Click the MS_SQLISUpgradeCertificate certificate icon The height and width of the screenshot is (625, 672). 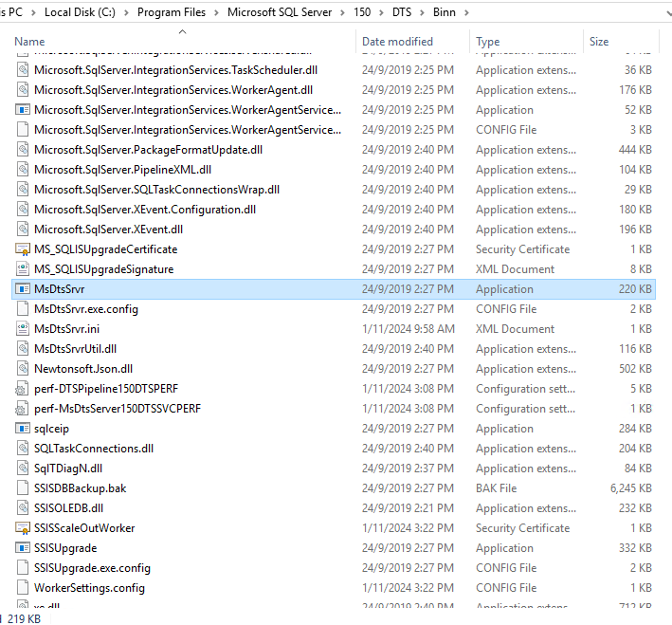pyautogui.click(x=23, y=249)
